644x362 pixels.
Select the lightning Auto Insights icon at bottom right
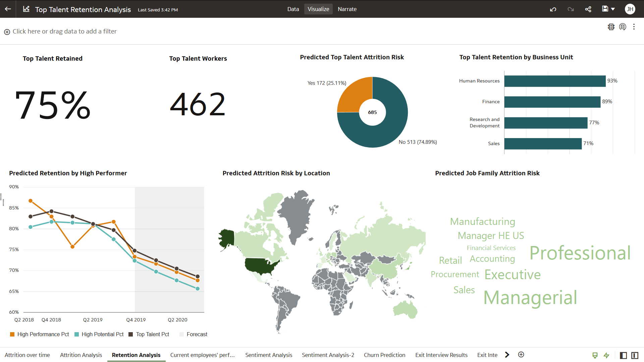pyautogui.click(x=607, y=355)
